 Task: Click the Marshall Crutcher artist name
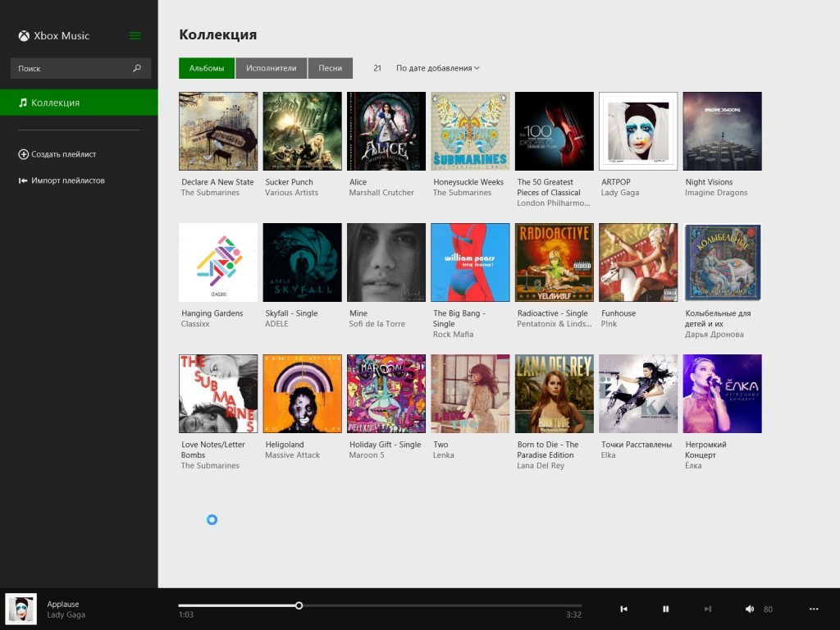[x=381, y=193]
